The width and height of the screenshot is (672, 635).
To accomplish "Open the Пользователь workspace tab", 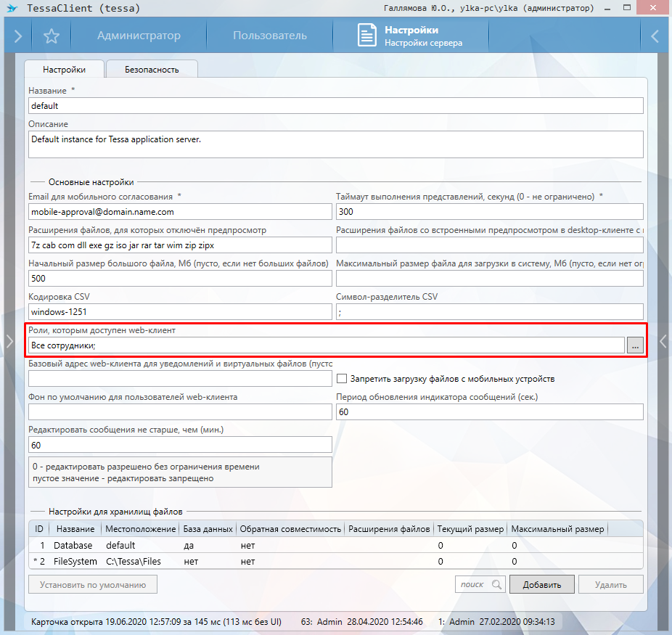I will click(x=269, y=36).
